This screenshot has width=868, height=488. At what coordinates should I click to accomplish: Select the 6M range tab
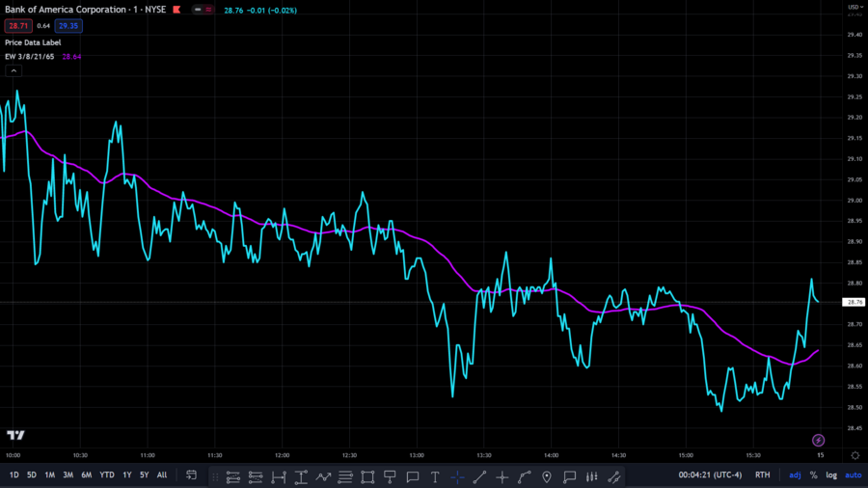87,474
